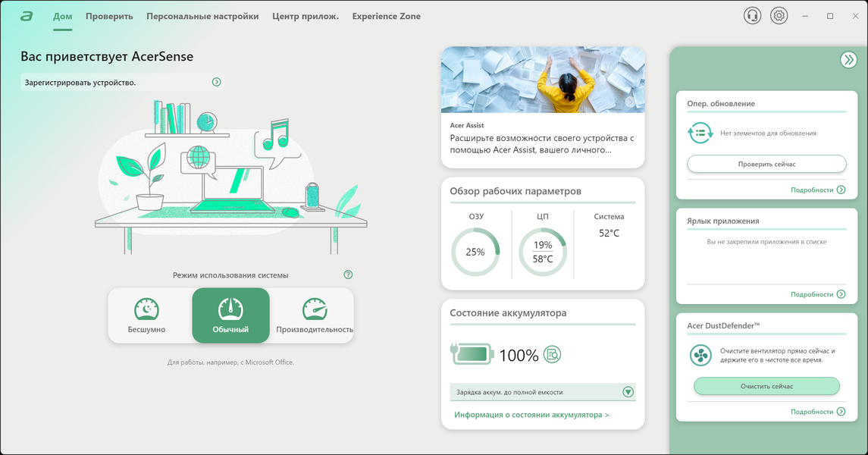Click the Очистить сейчас button

766,386
